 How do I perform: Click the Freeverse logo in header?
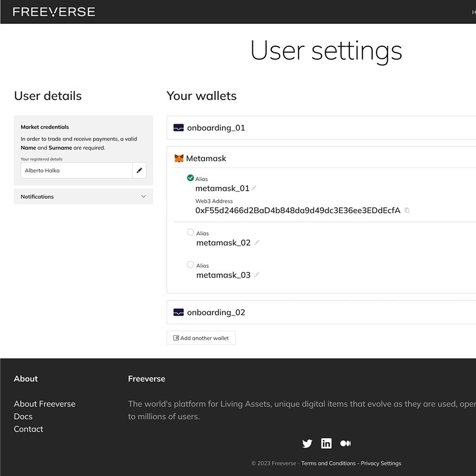coord(54,12)
